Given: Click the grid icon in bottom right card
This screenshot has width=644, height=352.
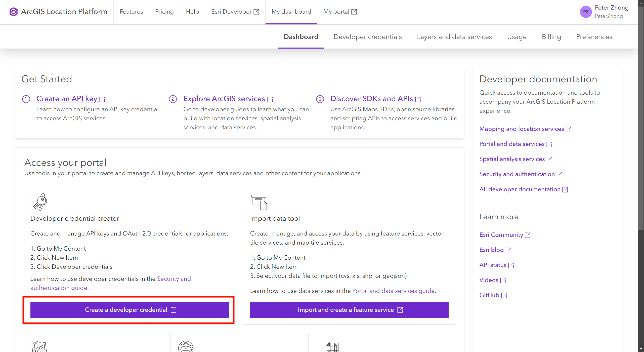Looking at the screenshot, I should (332, 346).
